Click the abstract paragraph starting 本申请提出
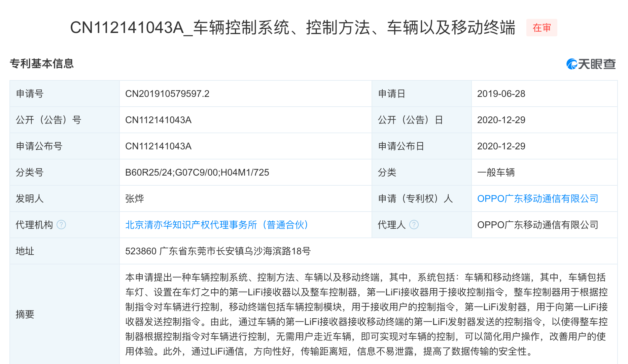 (367, 314)
